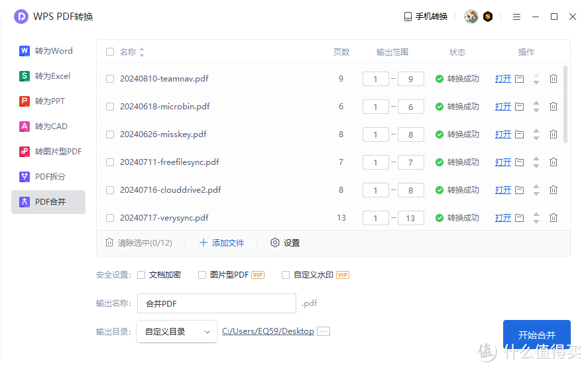Browse output directory with ellipsis icon
The width and height of the screenshot is (588, 369).
coord(323,331)
